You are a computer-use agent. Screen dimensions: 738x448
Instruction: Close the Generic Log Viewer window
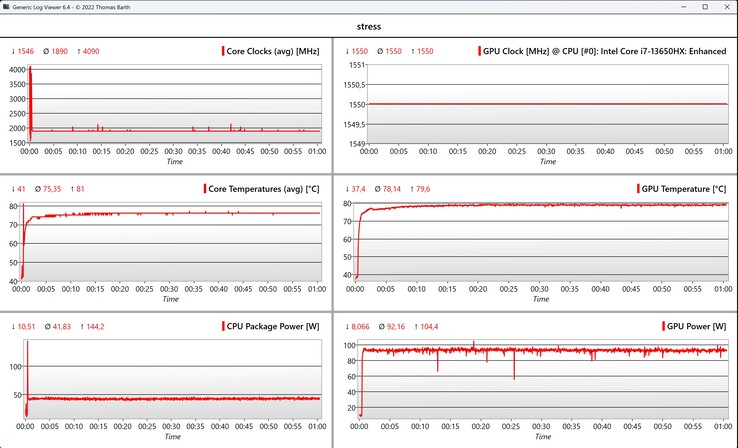click(720, 7)
